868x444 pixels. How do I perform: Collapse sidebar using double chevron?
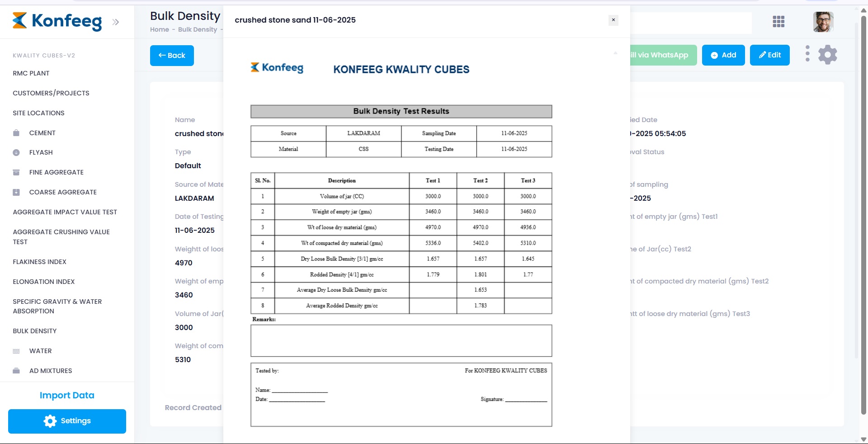pos(116,22)
